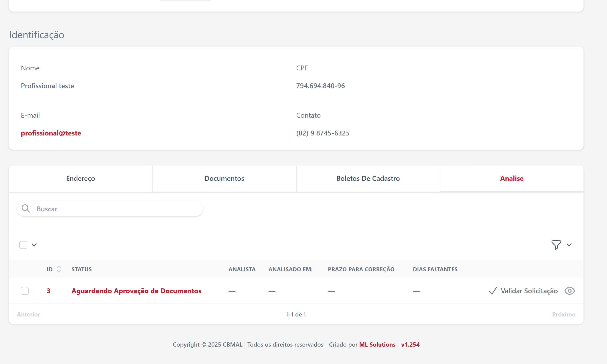Select the Analise tab
Image resolution: width=607 pixels, height=364 pixels.
(x=511, y=179)
